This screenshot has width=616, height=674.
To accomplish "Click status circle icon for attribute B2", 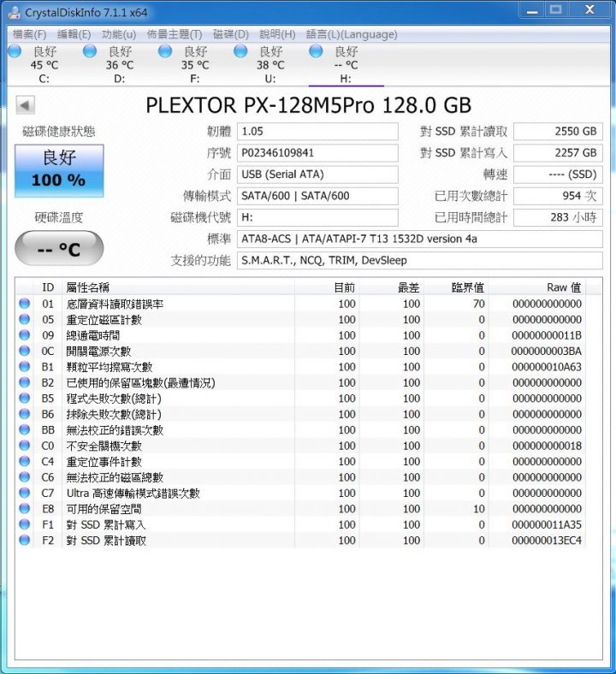I will [25, 382].
